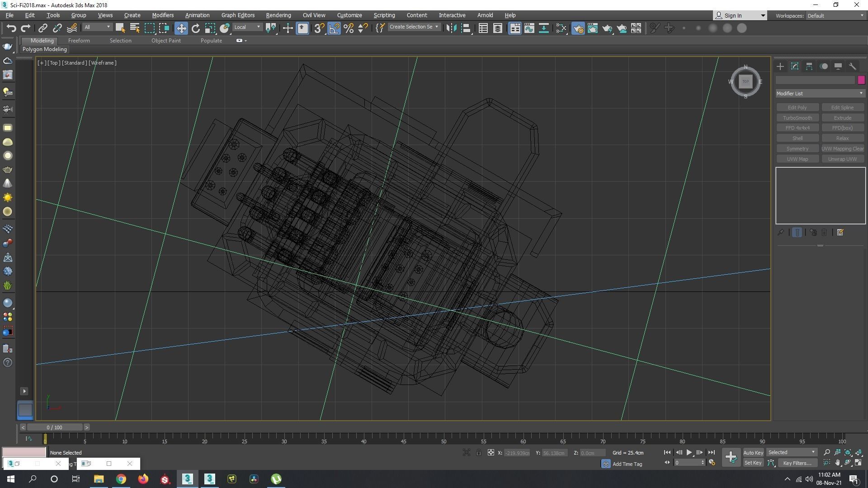The image size is (868, 488).
Task: Open the Select by Name dialog
Action: coord(135,28)
